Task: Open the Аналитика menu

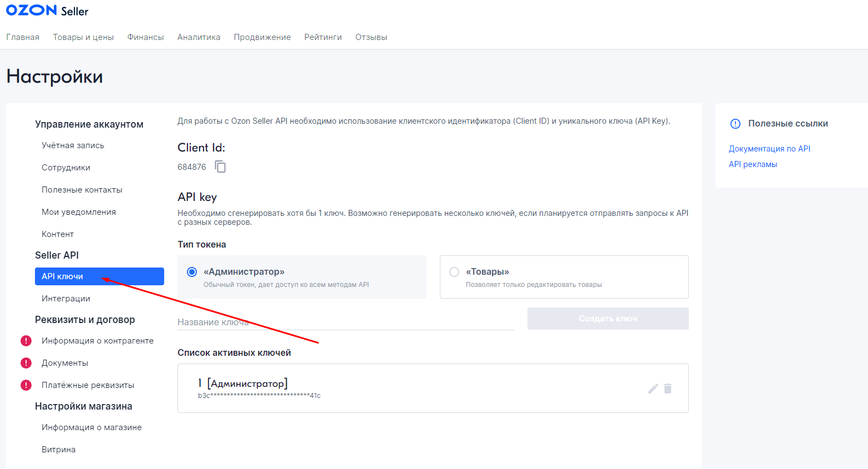Action: tap(199, 37)
